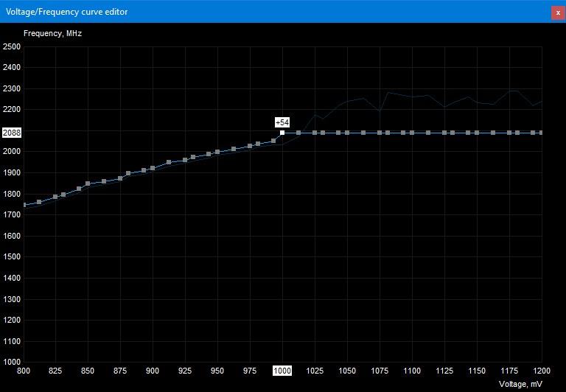Screen dimensions: 566x392
Task: Click the +54 offset tooltip label
Action: pos(282,123)
